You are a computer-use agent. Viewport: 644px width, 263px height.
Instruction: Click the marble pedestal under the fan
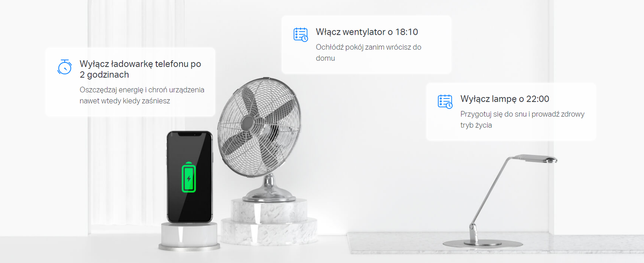click(269, 222)
